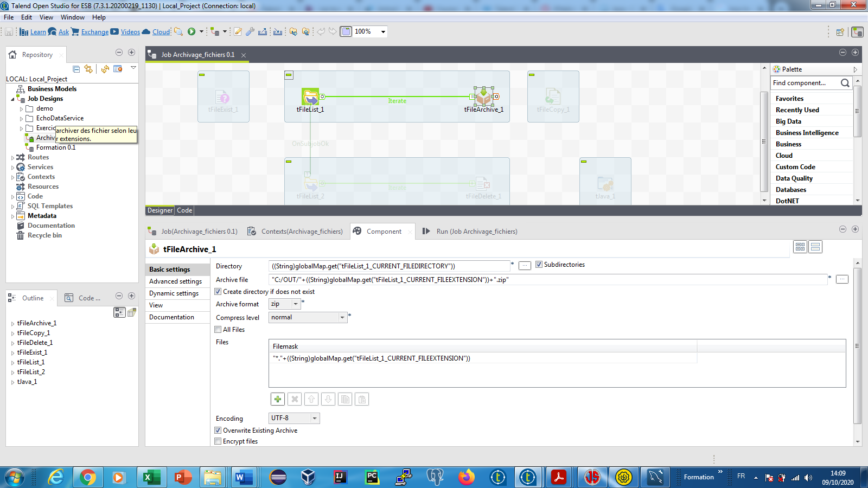Click the Collapse All icon in Repository
This screenshot has height=488, width=868.
[x=76, y=69]
